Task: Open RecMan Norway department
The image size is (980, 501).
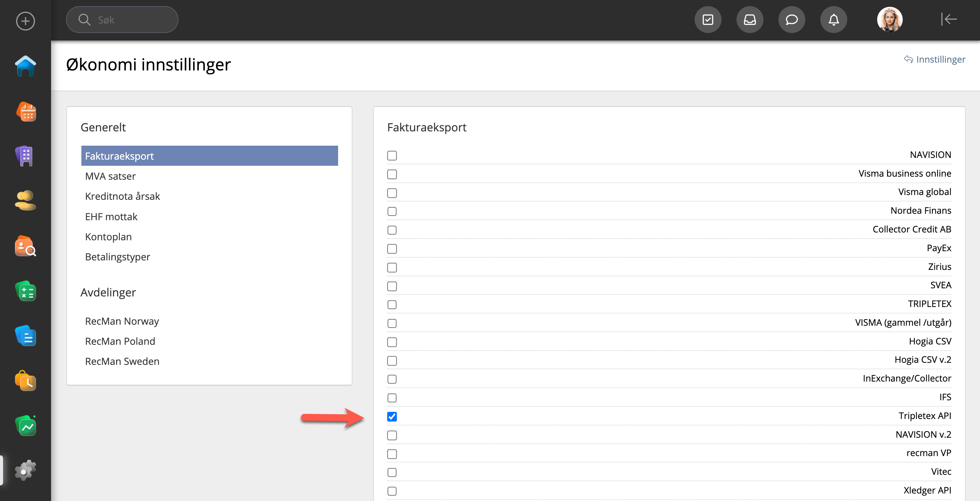Action: point(122,321)
